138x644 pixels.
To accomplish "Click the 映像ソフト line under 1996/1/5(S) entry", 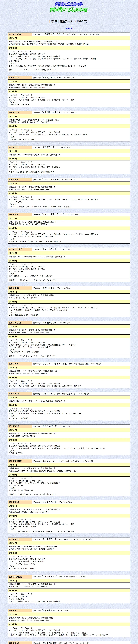I will (x=69, y=70).
